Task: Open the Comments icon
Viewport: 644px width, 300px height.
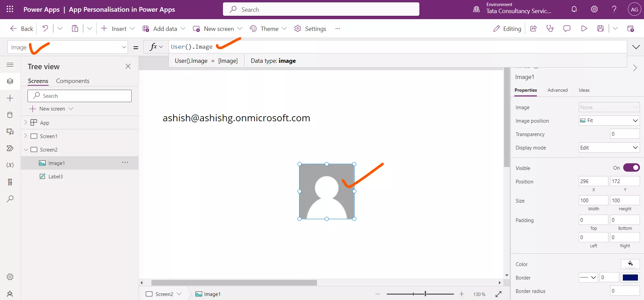Action: pos(567,29)
